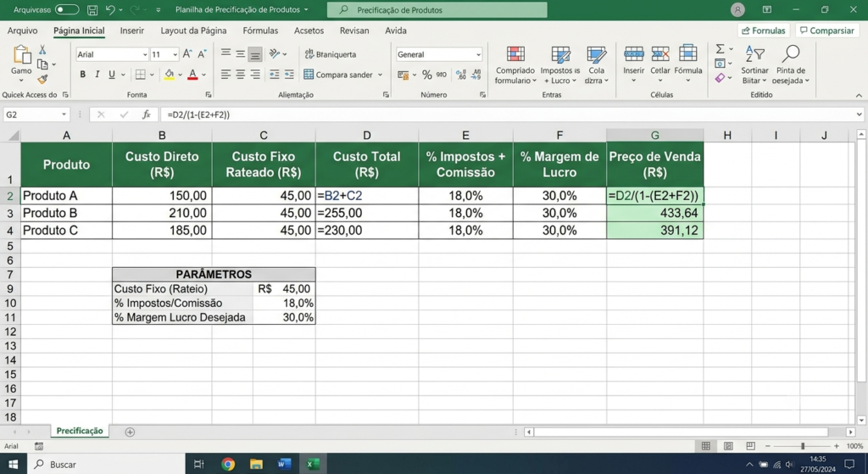The image size is (868, 474).
Task: Click the Decrease Indent icon
Action: pyautogui.click(x=274, y=75)
